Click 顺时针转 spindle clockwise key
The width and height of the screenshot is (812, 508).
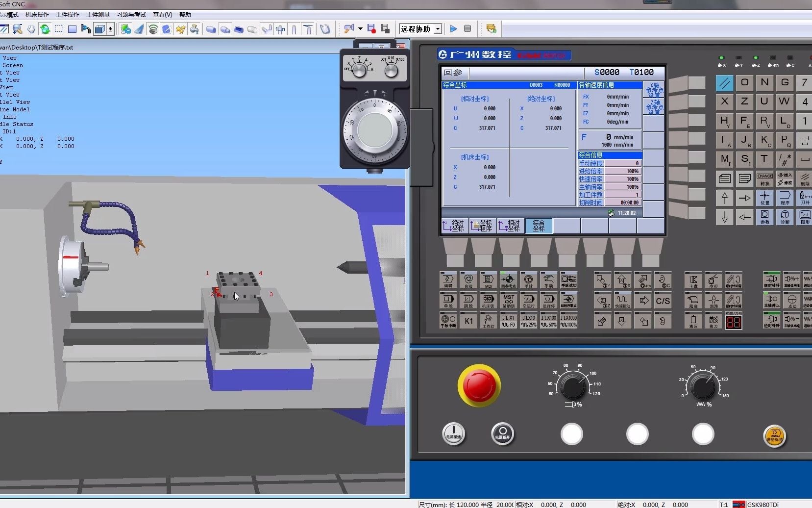click(772, 280)
